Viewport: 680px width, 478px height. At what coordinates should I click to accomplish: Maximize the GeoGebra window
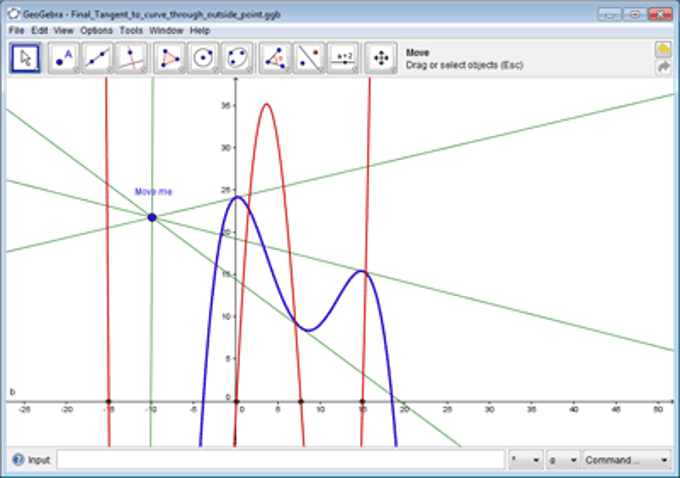coord(634,15)
